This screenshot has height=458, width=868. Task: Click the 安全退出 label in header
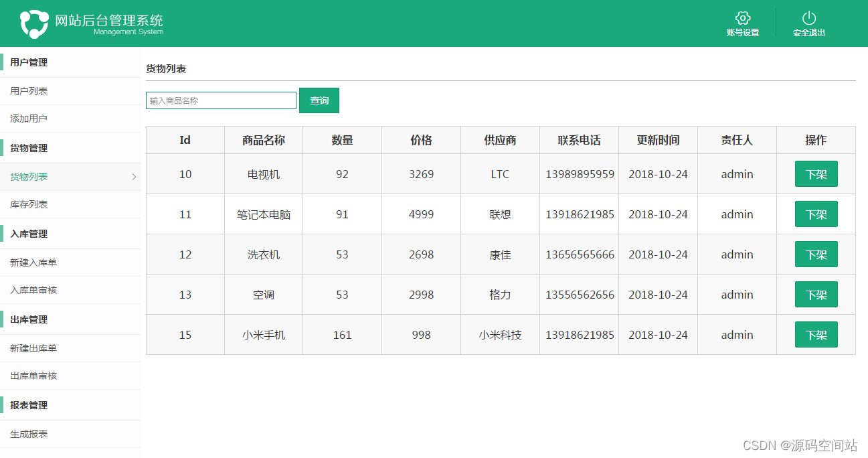[809, 33]
